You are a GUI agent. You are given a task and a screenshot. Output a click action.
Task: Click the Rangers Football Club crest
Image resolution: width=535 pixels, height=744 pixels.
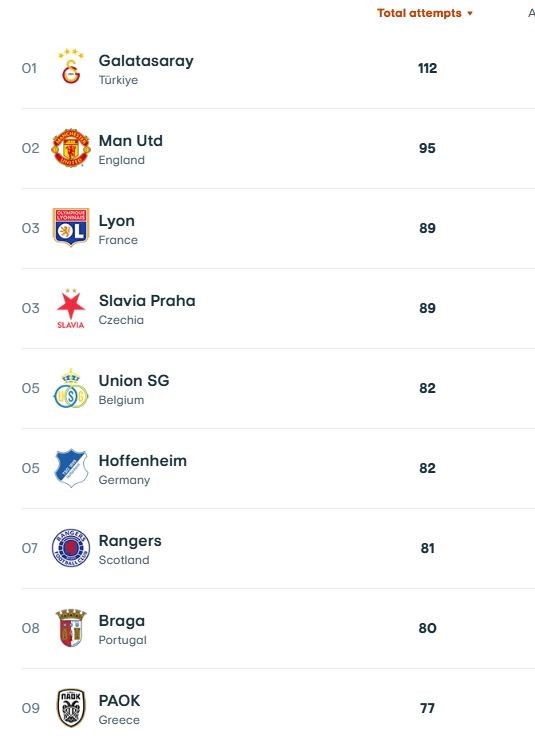click(71, 548)
